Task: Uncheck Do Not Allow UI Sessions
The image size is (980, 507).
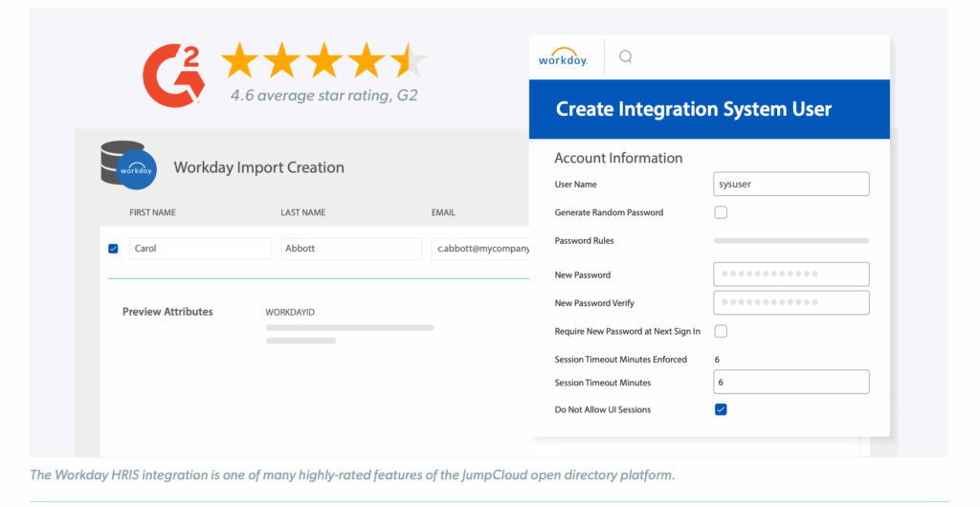Action: [721, 409]
